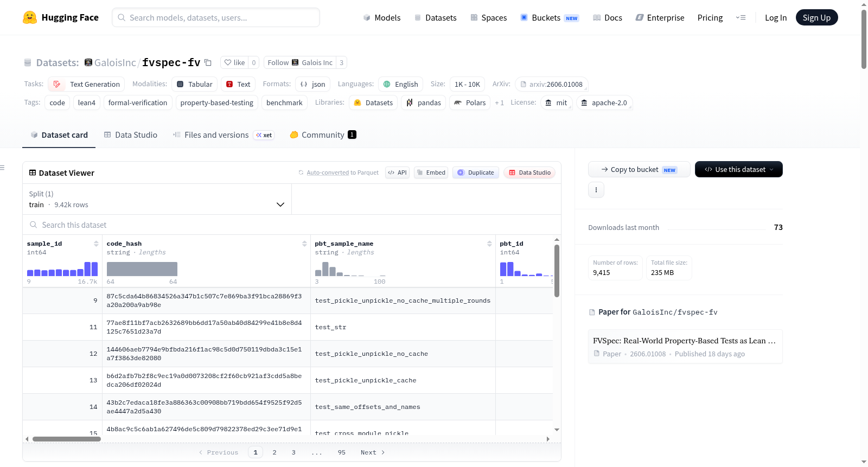Viewport: 868px width, 467px height.
Task: Open the FVSpec paper card
Action: (x=685, y=347)
